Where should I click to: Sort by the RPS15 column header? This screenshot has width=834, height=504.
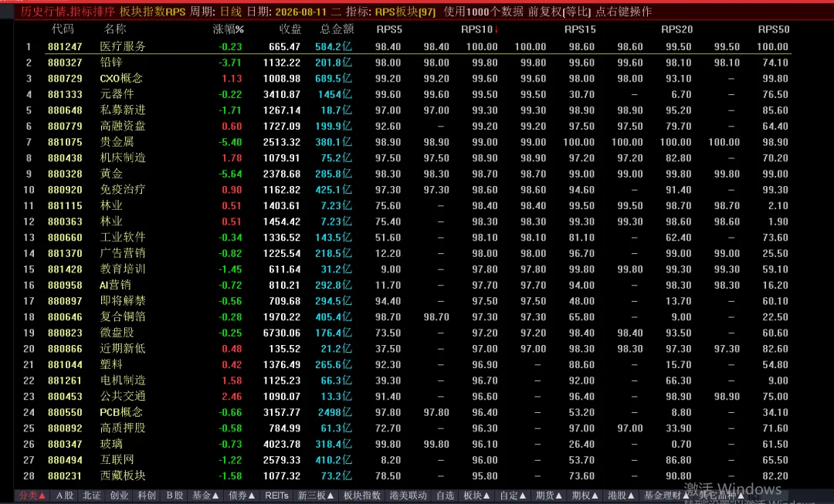point(580,29)
